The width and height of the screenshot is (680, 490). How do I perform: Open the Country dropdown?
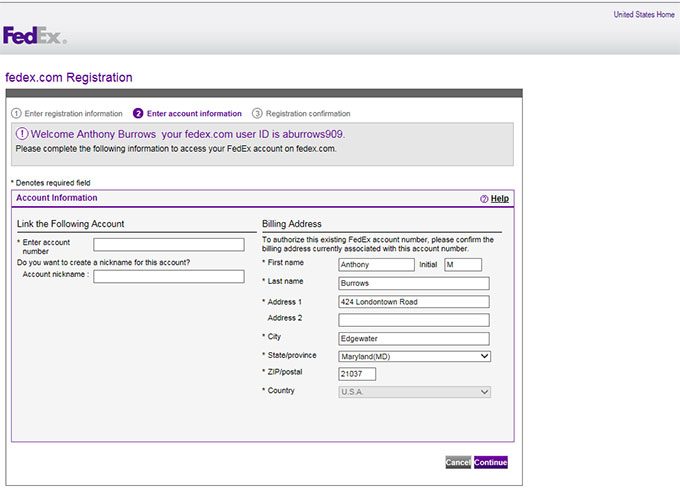(x=414, y=392)
